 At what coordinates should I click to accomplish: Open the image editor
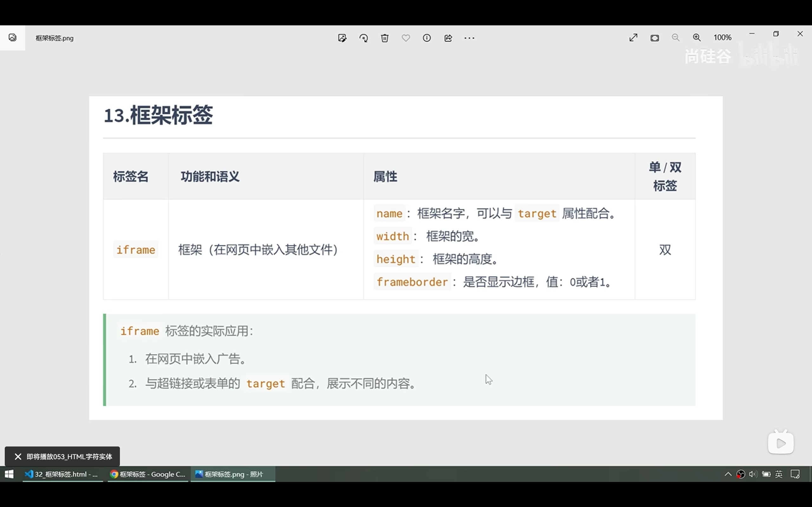click(342, 38)
